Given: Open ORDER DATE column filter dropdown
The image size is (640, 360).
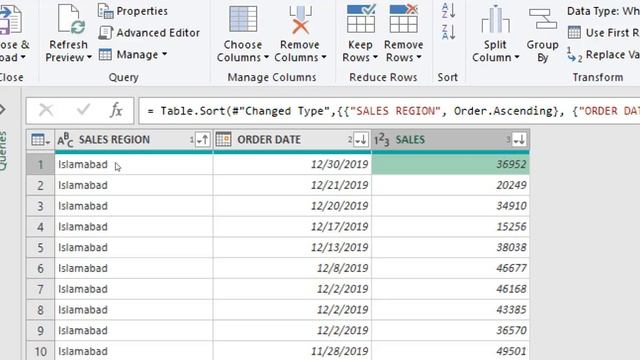Looking at the screenshot, I should pyautogui.click(x=361, y=140).
